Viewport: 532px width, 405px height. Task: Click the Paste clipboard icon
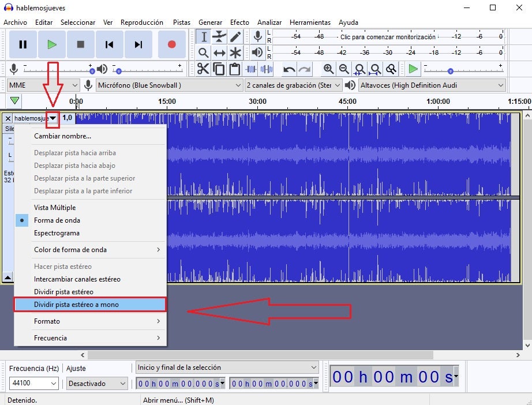(234, 69)
